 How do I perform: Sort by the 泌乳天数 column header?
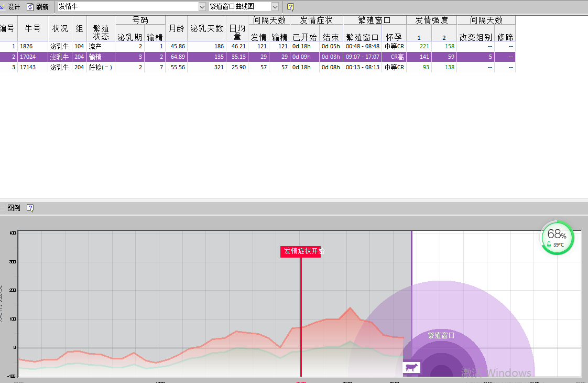coord(206,28)
